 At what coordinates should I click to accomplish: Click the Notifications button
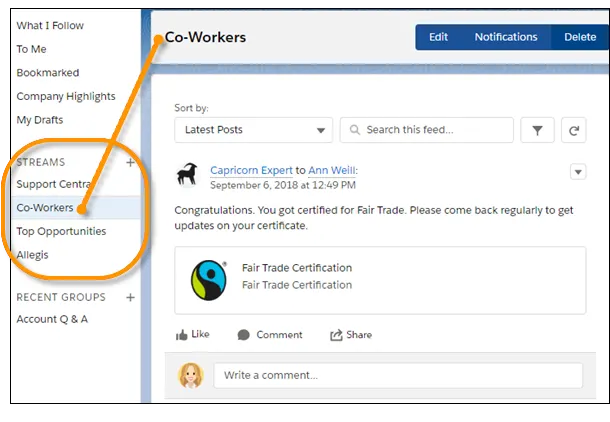click(x=506, y=37)
